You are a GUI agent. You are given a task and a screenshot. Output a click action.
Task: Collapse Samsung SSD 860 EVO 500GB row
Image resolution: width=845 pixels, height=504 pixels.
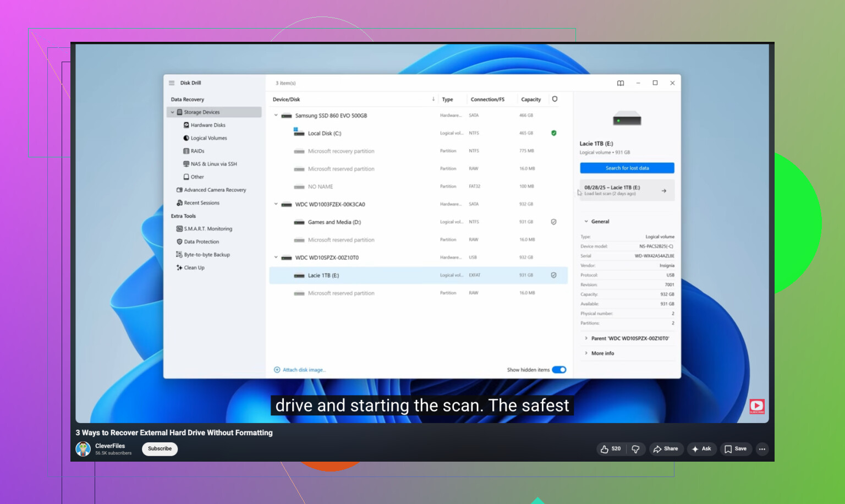click(276, 116)
